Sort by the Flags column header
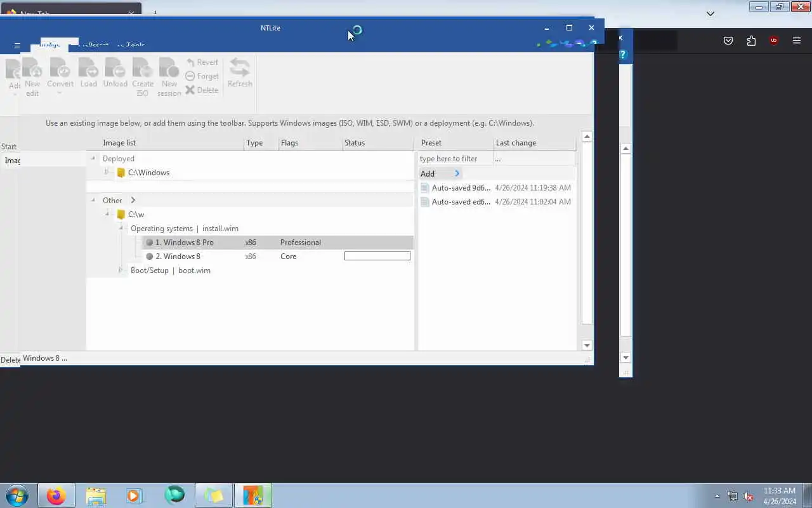Viewport: 812px width, 508px height. (x=310, y=143)
